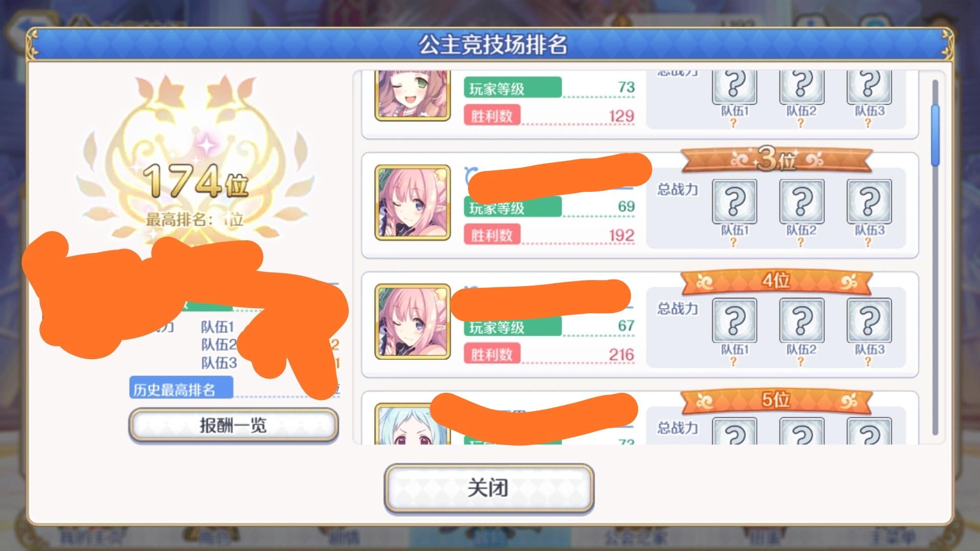
Task: Click the ranking list scrollbar thumb
Action: 935,136
